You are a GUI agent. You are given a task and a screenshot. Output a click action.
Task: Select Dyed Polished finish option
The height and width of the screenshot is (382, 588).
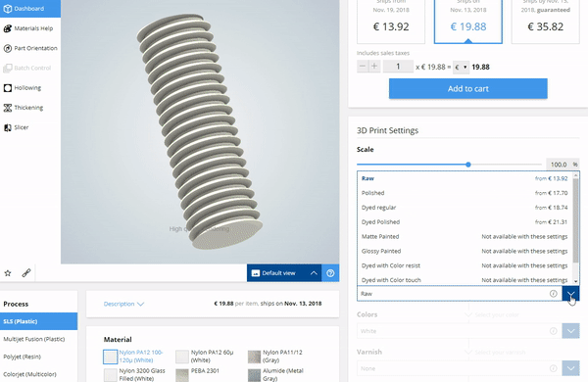(x=465, y=222)
